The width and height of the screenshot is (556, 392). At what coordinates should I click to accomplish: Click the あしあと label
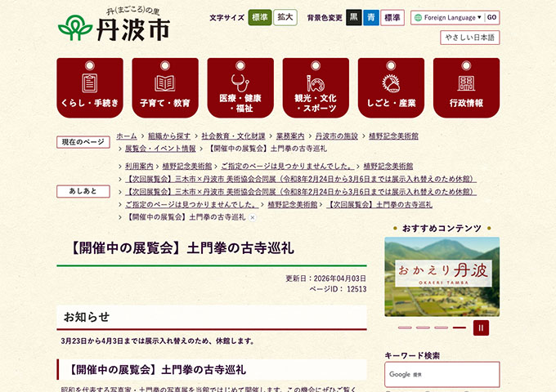[83, 191]
